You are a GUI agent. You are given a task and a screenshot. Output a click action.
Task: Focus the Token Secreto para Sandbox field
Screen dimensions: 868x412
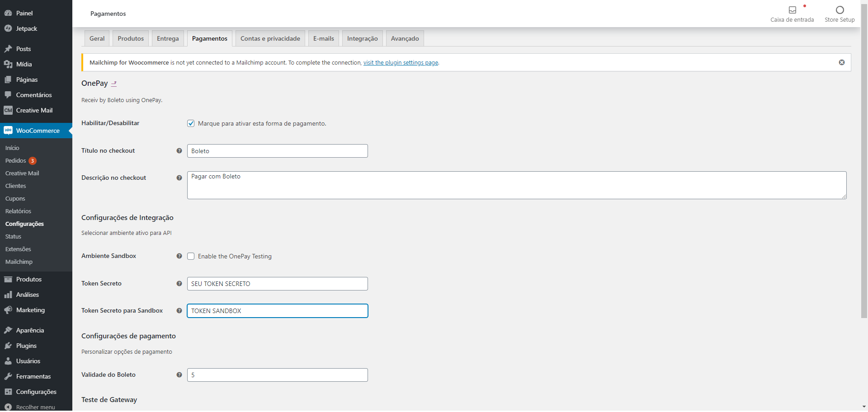click(x=278, y=311)
